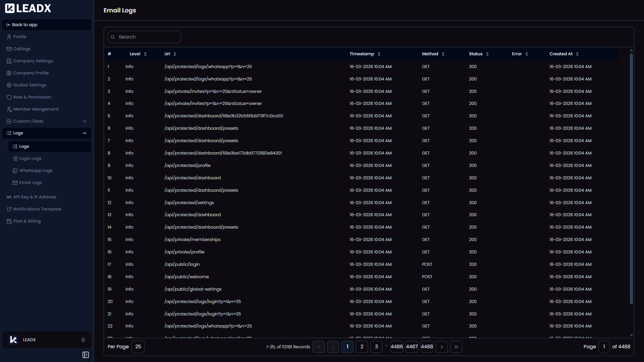Click the Role & Permission shield icon
Screen dimensions: 644x362
click(x=9, y=97)
